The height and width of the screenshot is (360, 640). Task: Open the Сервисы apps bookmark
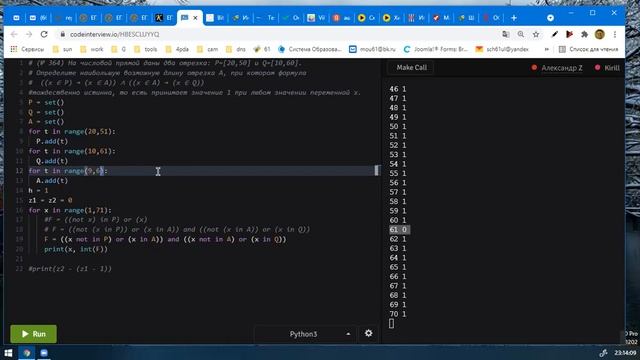27,49
